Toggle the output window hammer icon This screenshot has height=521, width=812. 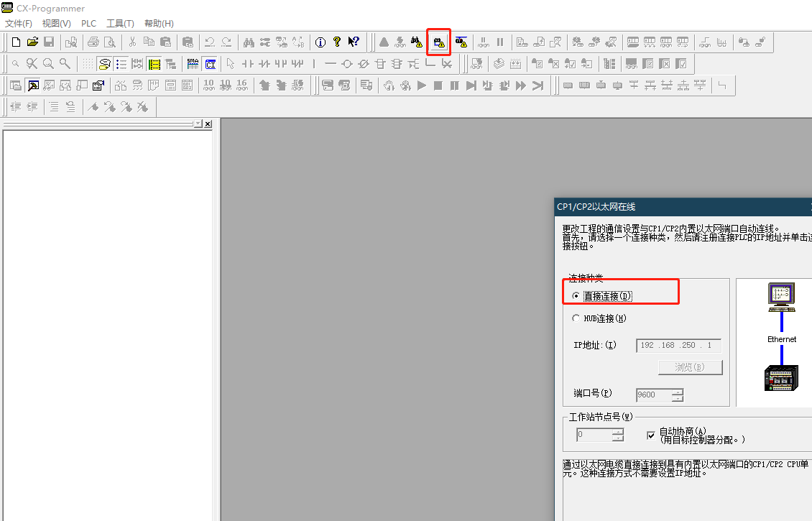33,86
